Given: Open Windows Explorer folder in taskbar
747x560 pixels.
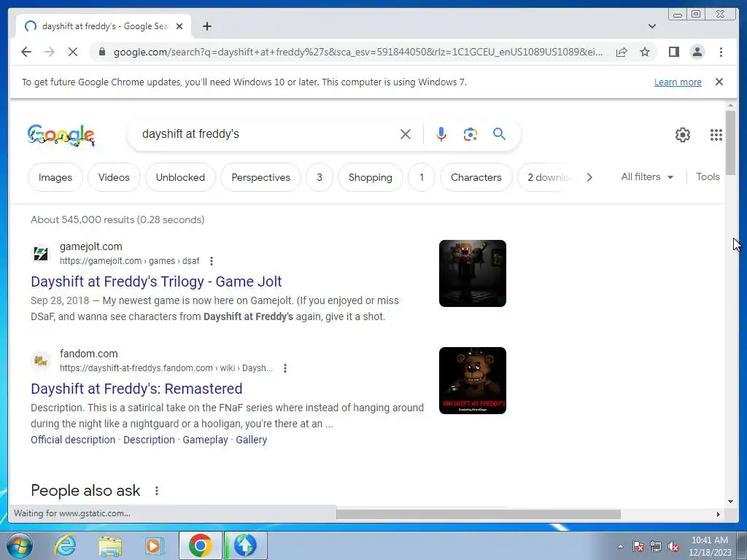Looking at the screenshot, I should point(110,545).
